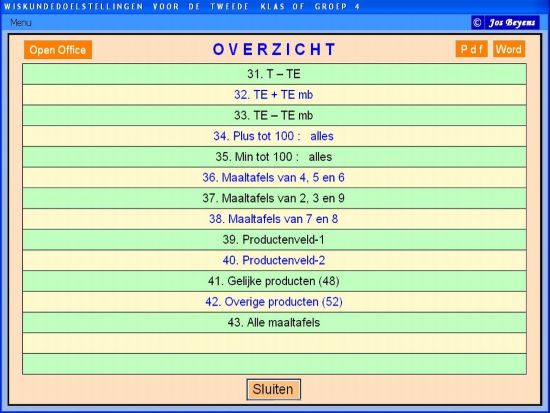Screen dimensions: 550x413
Task: Select exercise 31. T – TE
Action: tap(274, 74)
